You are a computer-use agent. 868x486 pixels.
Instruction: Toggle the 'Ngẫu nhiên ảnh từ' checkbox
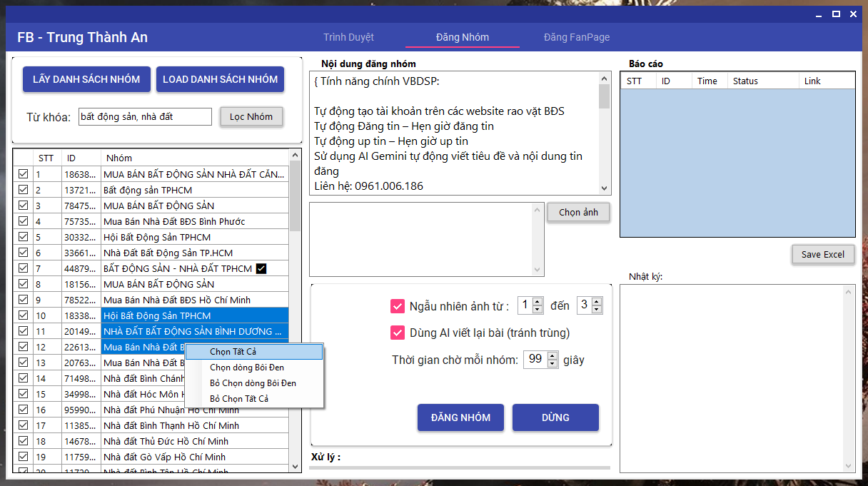click(x=398, y=306)
